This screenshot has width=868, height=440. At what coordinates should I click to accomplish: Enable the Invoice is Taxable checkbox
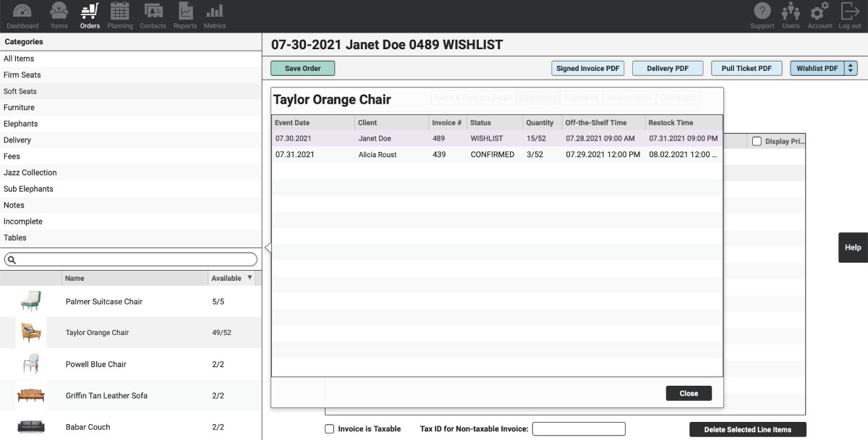(329, 428)
